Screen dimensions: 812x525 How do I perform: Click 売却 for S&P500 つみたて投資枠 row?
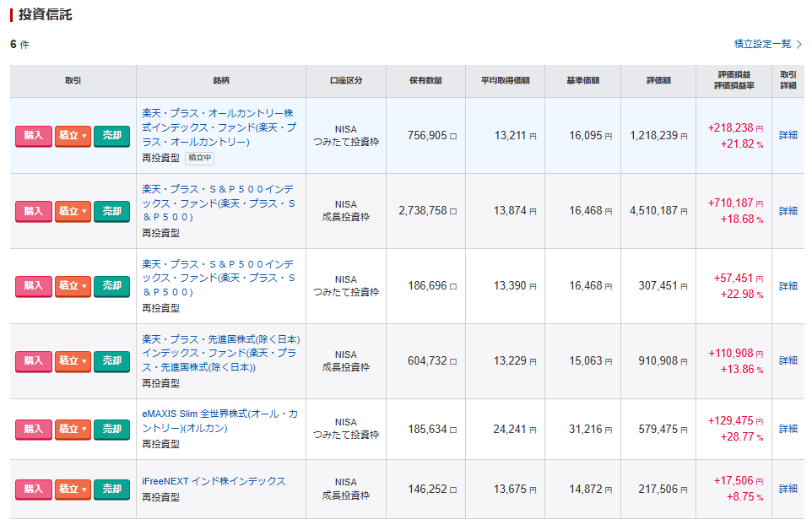(111, 286)
